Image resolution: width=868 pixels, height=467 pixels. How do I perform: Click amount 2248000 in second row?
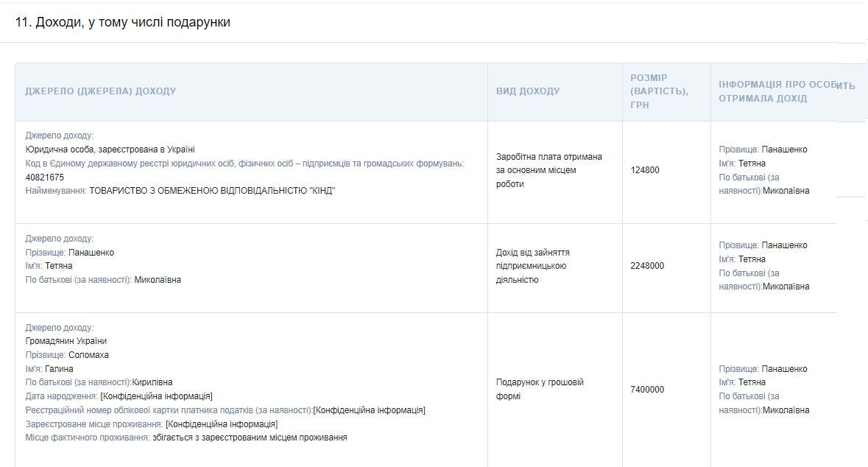tap(647, 266)
